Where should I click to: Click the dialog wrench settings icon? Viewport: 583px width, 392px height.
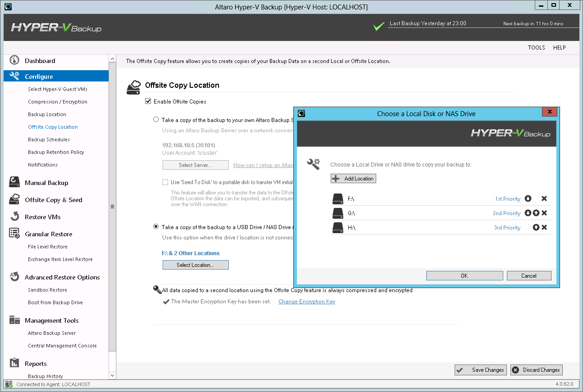[x=313, y=164]
